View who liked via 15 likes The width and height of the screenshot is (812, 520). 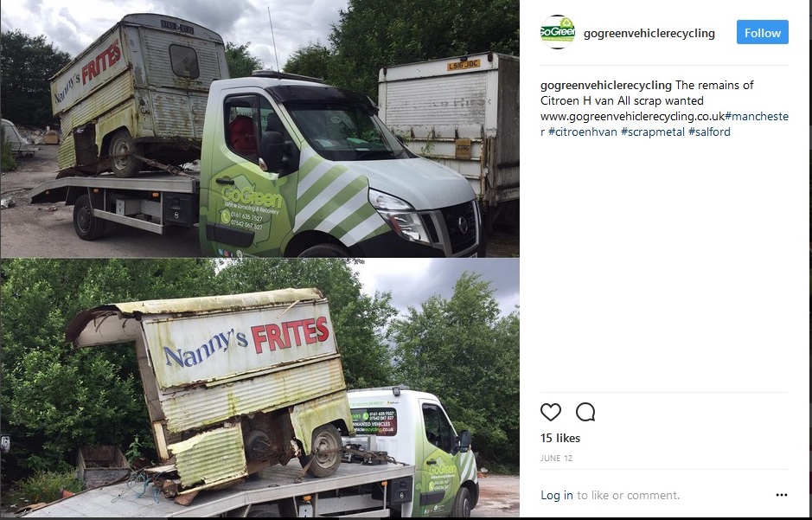(x=559, y=438)
